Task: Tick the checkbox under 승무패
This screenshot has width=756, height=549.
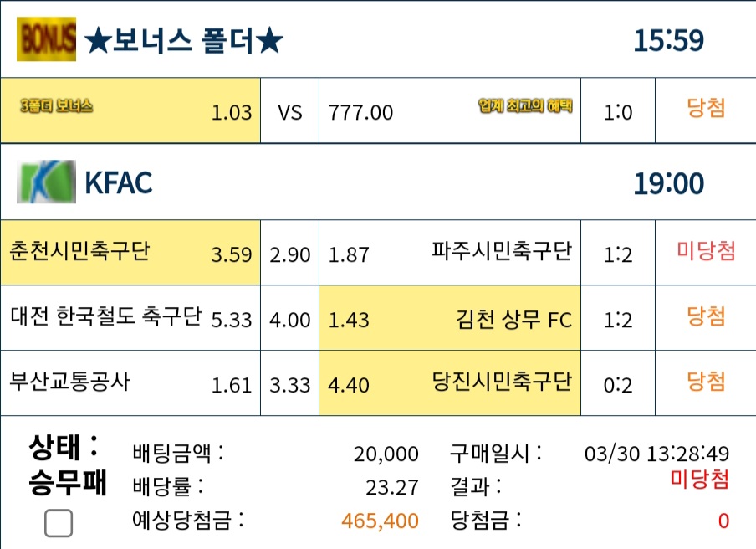Action: tap(59, 523)
